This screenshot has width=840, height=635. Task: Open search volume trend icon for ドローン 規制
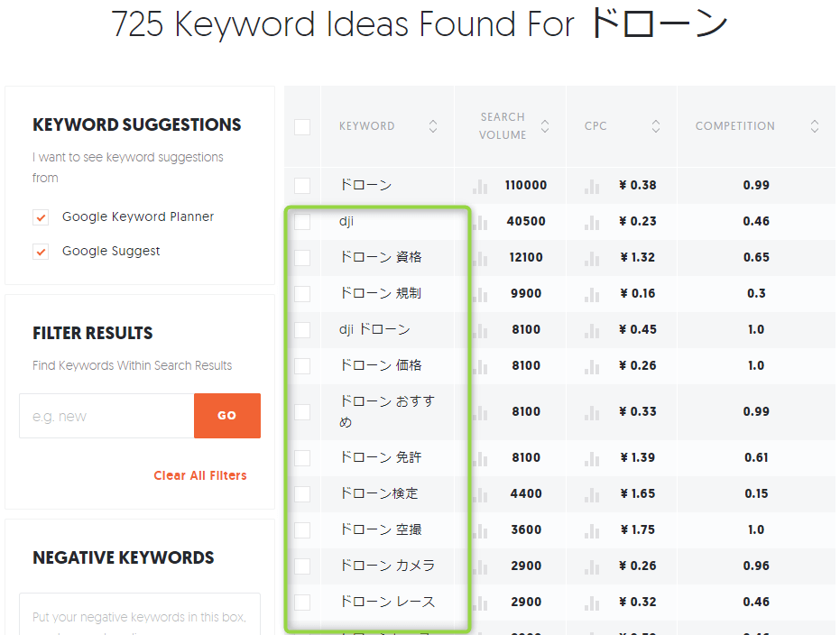tap(480, 294)
